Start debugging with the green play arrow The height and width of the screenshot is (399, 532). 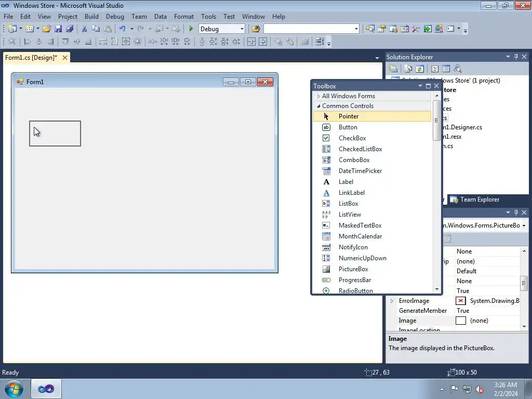pos(191,29)
